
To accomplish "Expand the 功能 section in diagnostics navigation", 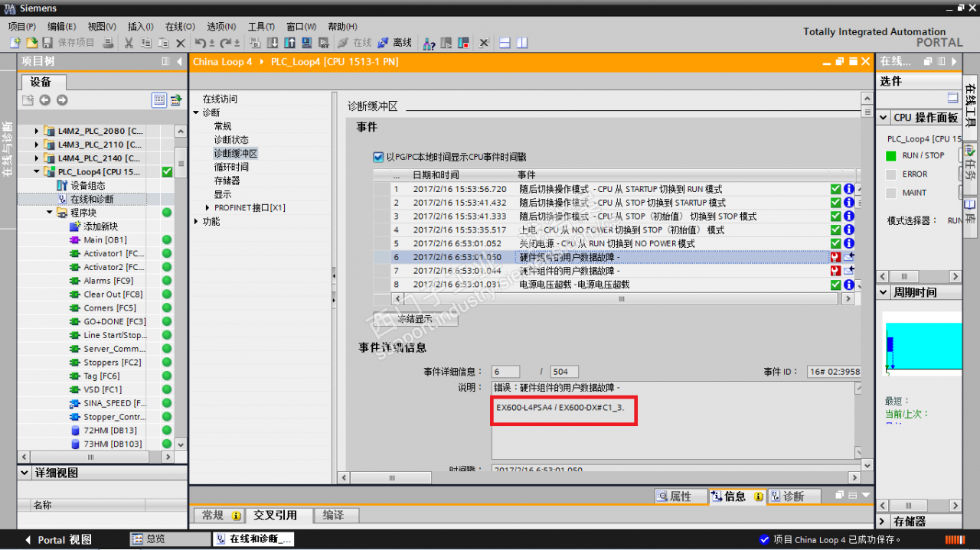I will [196, 222].
